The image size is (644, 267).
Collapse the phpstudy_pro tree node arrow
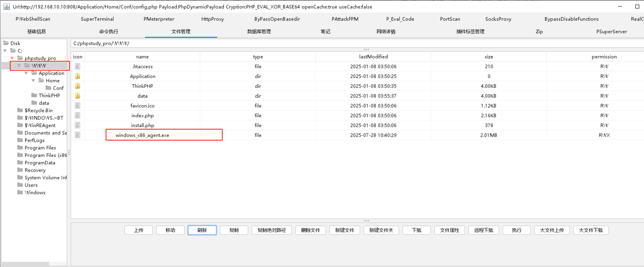pos(12,58)
